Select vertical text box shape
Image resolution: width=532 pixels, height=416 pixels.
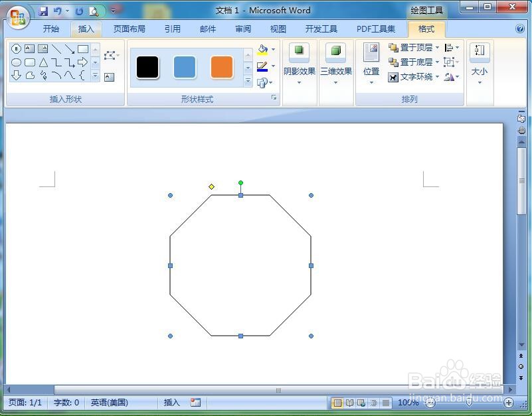coord(43,49)
